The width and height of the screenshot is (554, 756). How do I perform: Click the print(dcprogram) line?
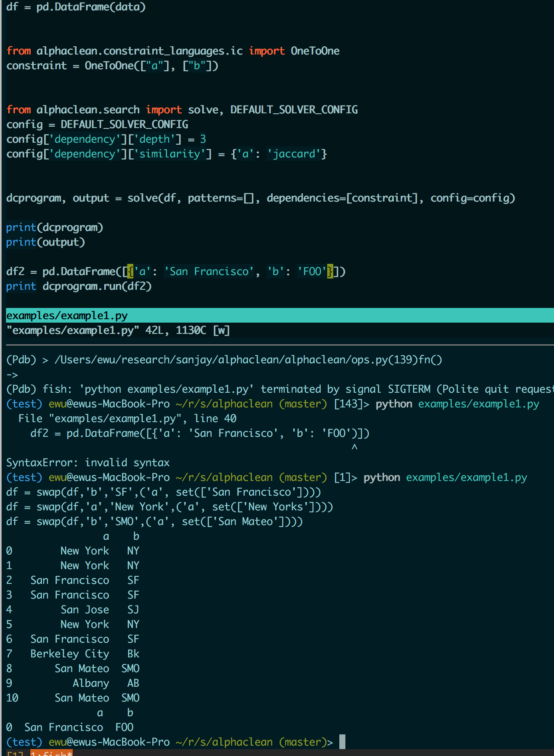coord(55,227)
